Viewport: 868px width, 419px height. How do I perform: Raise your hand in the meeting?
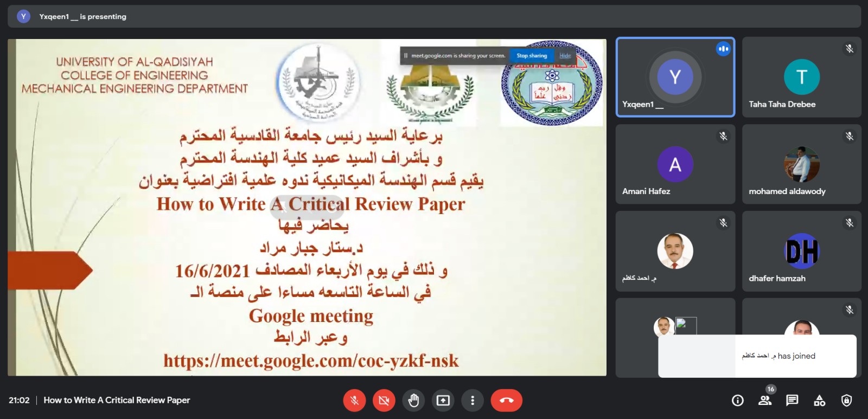point(413,401)
